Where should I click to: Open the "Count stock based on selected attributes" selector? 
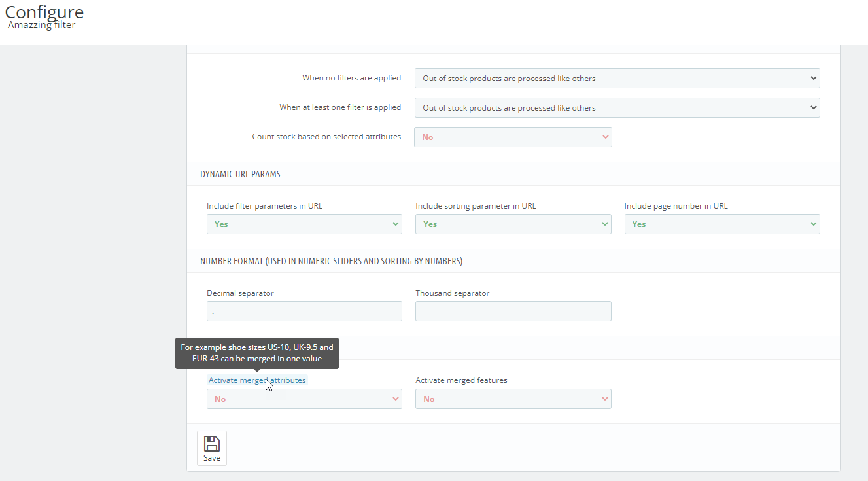513,137
